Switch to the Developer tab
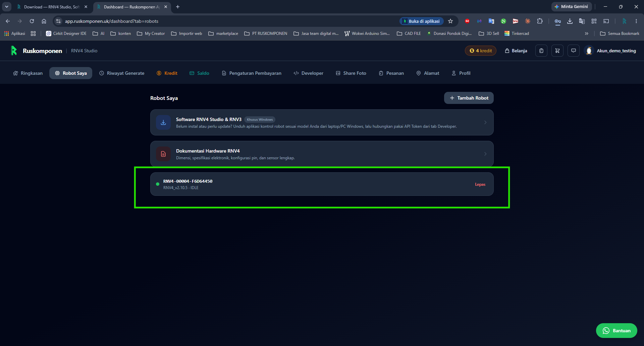Image resolution: width=644 pixels, height=346 pixels. (x=309, y=73)
